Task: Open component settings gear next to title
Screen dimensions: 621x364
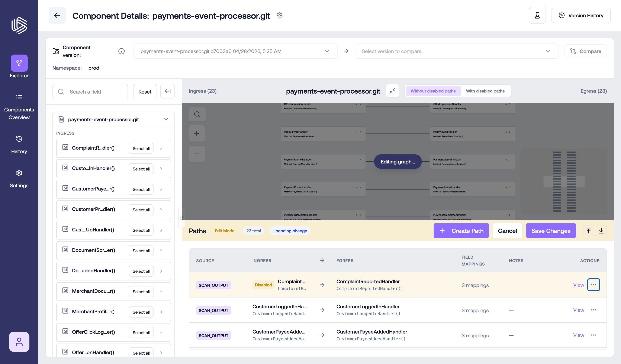Action: click(279, 15)
